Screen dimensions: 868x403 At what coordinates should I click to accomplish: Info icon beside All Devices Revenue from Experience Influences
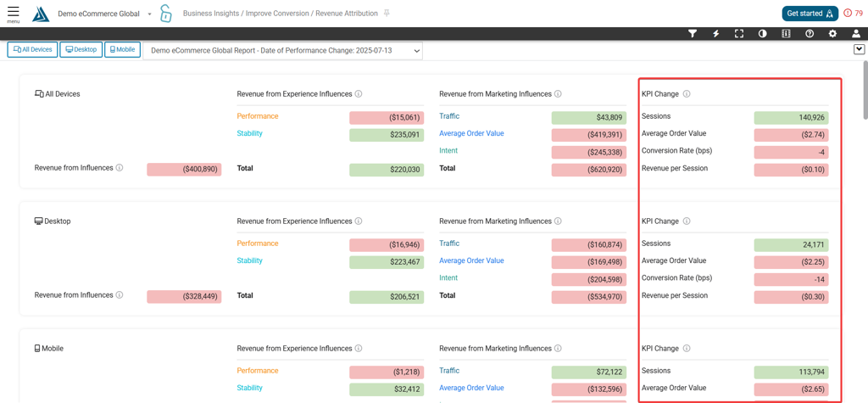[x=359, y=94]
